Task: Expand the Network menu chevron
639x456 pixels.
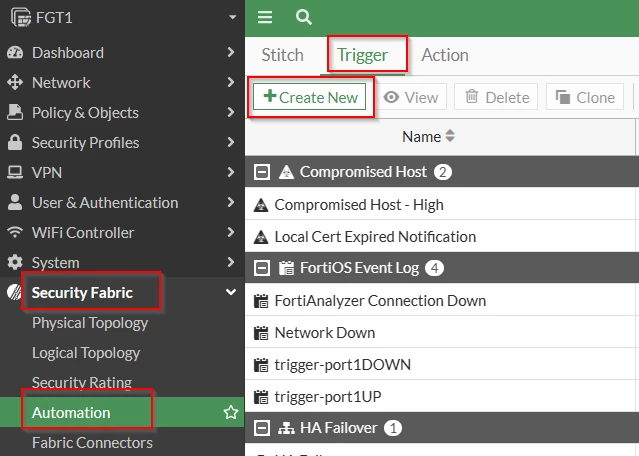Action: [x=231, y=82]
